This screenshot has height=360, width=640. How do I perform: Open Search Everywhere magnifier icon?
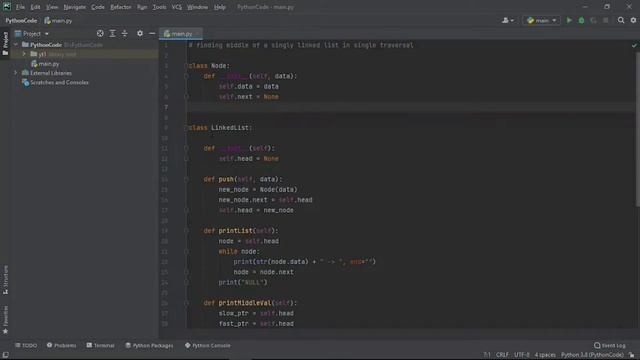pyautogui.click(x=621, y=20)
